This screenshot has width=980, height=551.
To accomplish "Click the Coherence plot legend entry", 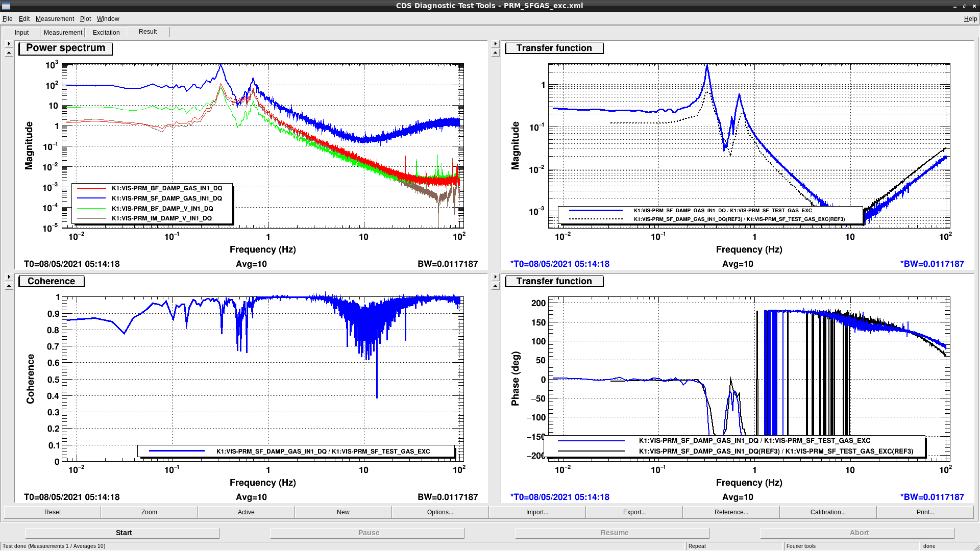I will coord(323,452).
